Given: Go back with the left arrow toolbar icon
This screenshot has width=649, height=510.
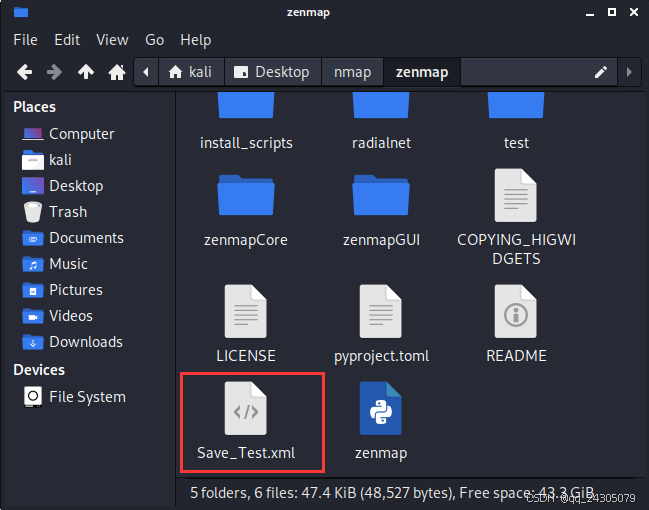Looking at the screenshot, I should pyautogui.click(x=25, y=72).
